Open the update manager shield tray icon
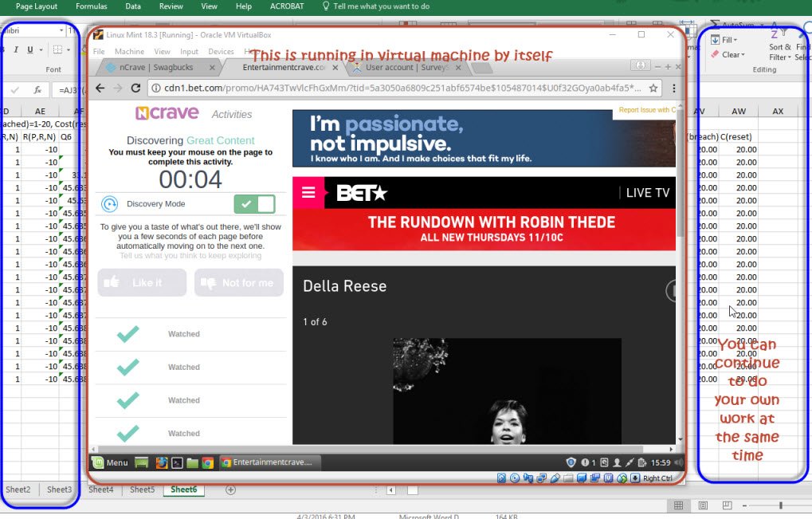The height and width of the screenshot is (519, 812). [571, 462]
